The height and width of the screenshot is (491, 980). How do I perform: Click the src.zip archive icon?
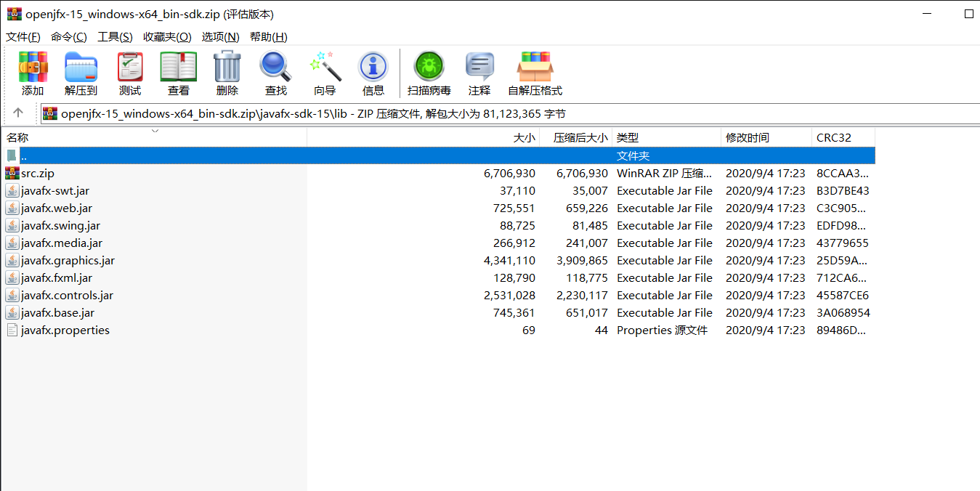[x=12, y=173]
